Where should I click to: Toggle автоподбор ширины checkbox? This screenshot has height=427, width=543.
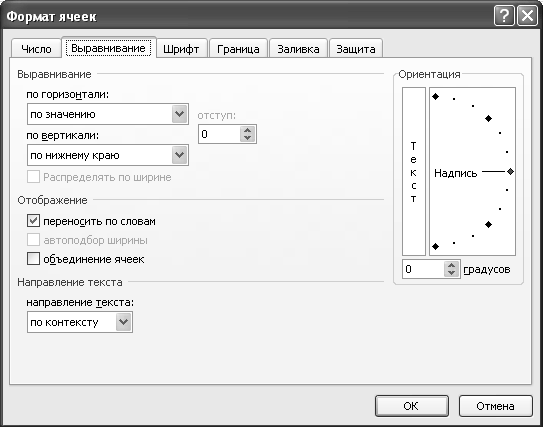pyautogui.click(x=33, y=240)
